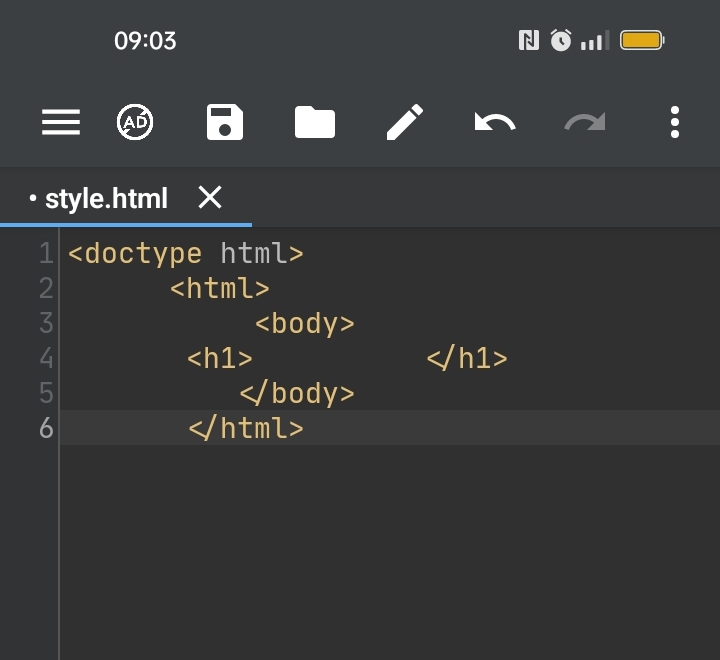Click the opening h1 tag
Image resolution: width=720 pixels, height=660 pixels.
[x=220, y=359]
